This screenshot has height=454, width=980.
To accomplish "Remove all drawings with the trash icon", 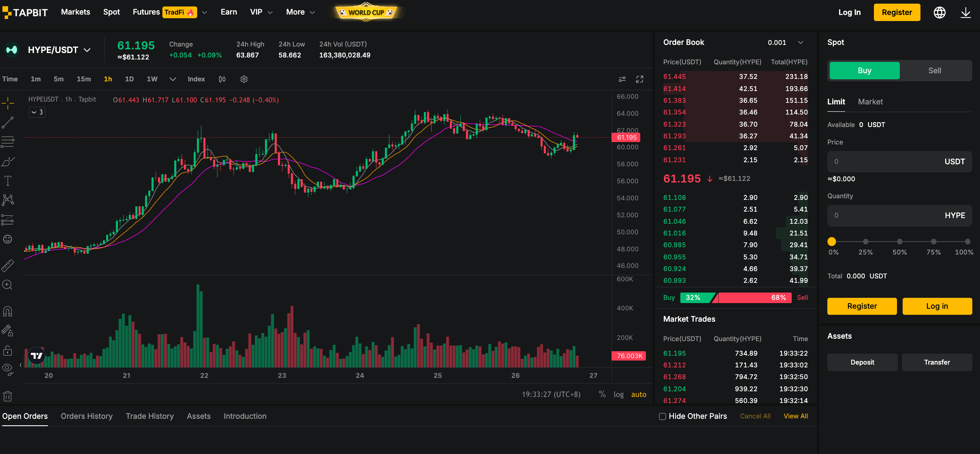I will click(8, 396).
